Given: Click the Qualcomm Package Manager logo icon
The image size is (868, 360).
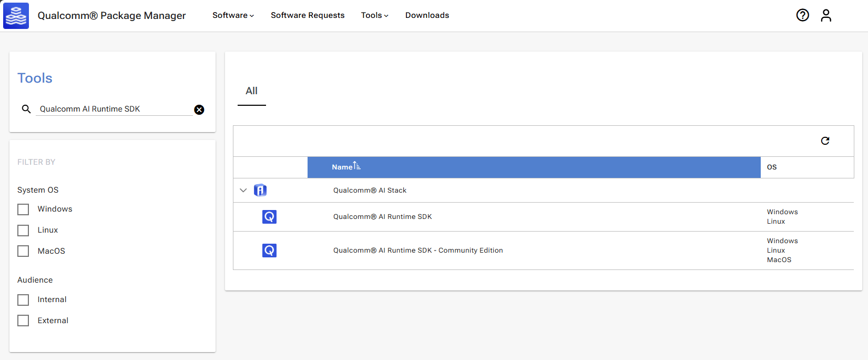Looking at the screenshot, I should pos(16,15).
